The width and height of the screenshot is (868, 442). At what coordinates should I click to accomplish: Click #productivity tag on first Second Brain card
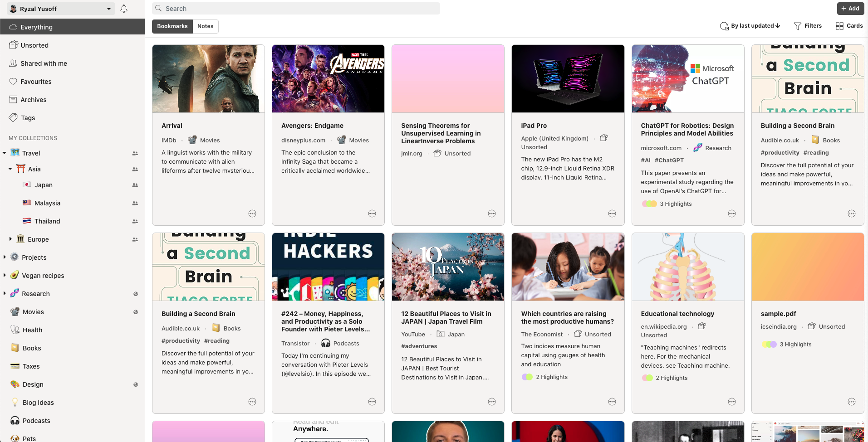click(x=780, y=153)
